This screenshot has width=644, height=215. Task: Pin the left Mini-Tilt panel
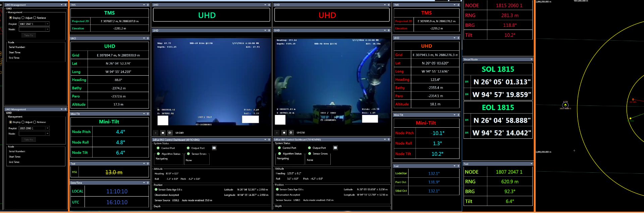click(148, 114)
